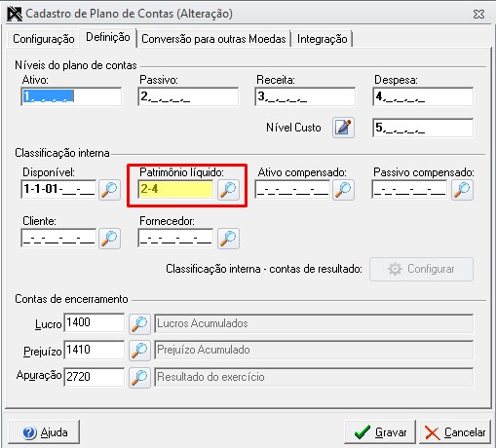Image resolution: width=496 pixels, height=448 pixels.
Task: Click the Passivo level input field
Action: tap(188, 96)
